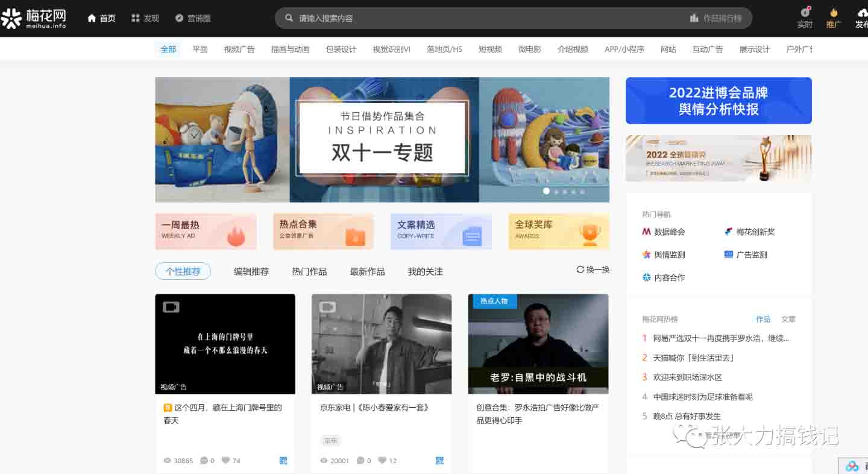The width and height of the screenshot is (868, 474).
Task: Switch to third carousel slide dot
Action: coord(565,192)
